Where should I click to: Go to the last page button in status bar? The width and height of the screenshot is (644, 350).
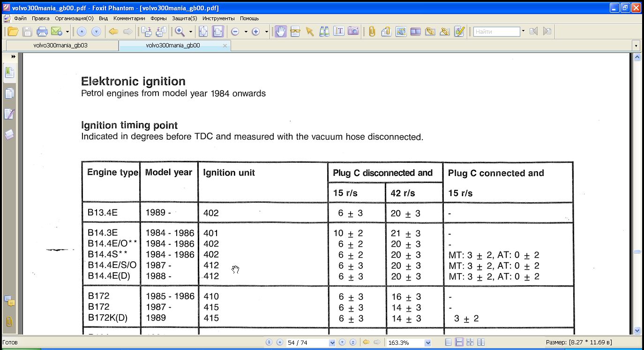tap(353, 342)
